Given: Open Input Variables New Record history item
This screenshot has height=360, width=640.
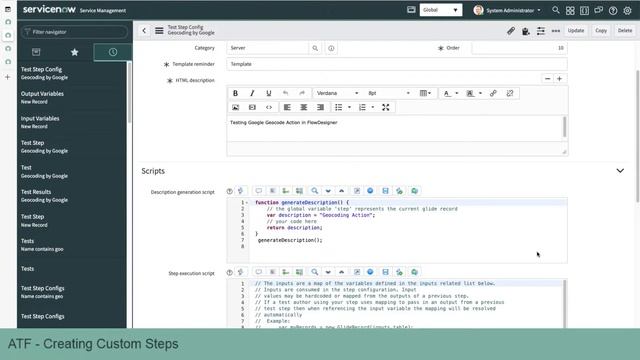Looking at the screenshot, I should tap(40, 122).
